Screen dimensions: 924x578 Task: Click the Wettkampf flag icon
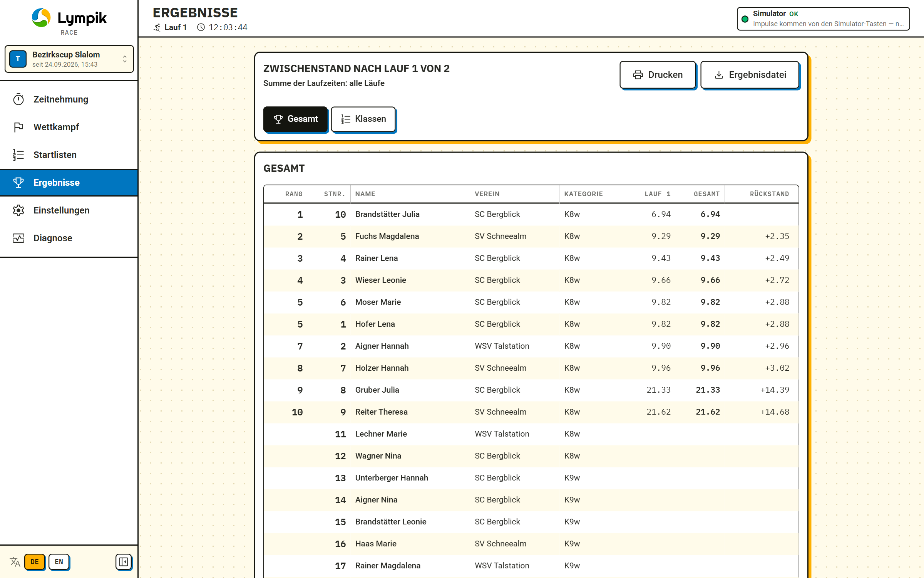pos(18,127)
